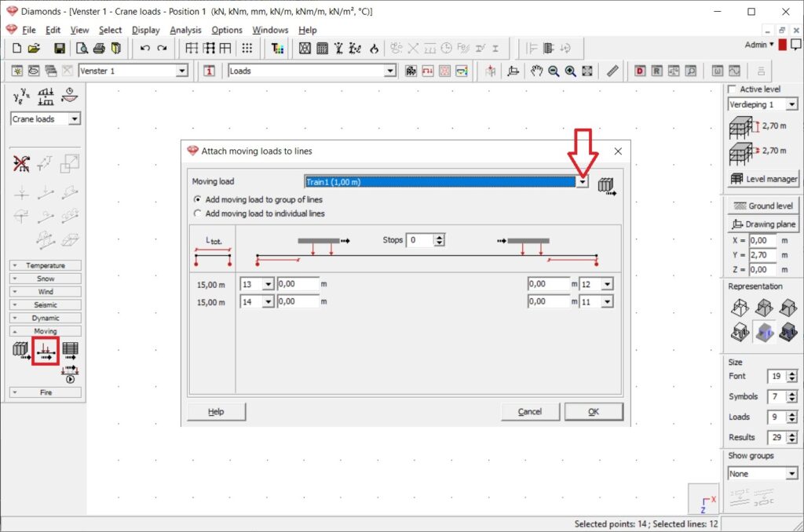Open the Show groups None dropdown
Viewport: 804px width, 532px height.
pyautogui.click(x=791, y=474)
